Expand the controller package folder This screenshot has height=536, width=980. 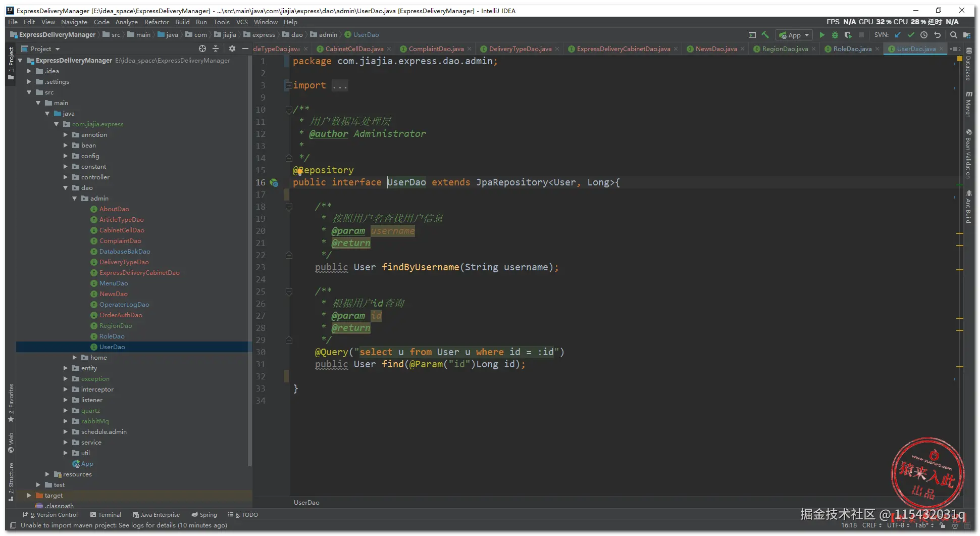66,177
